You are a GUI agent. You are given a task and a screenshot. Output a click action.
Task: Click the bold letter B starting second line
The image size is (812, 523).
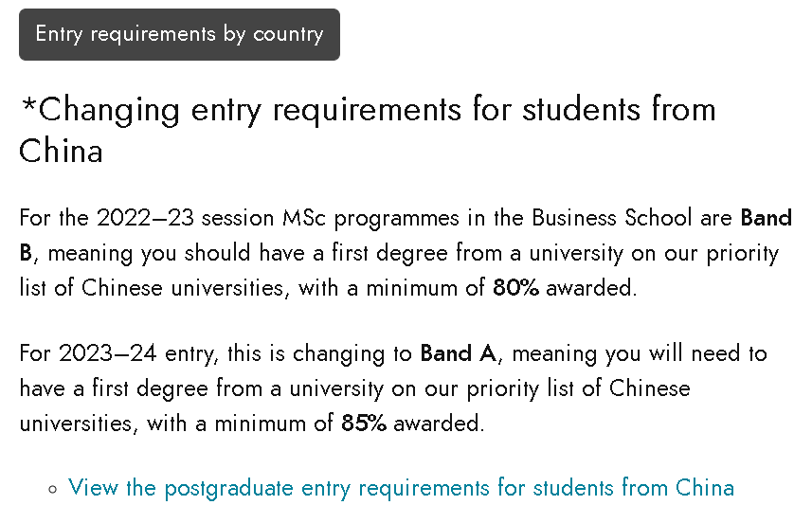pos(26,253)
